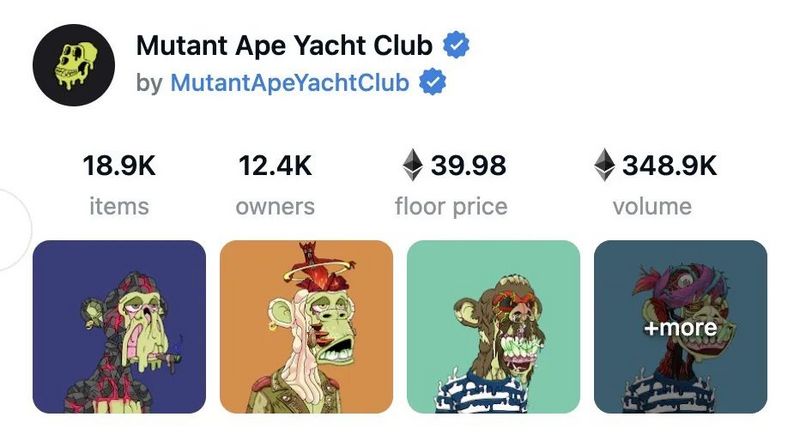Click the verified badge next to the creator name
800x441 pixels.
(433, 82)
